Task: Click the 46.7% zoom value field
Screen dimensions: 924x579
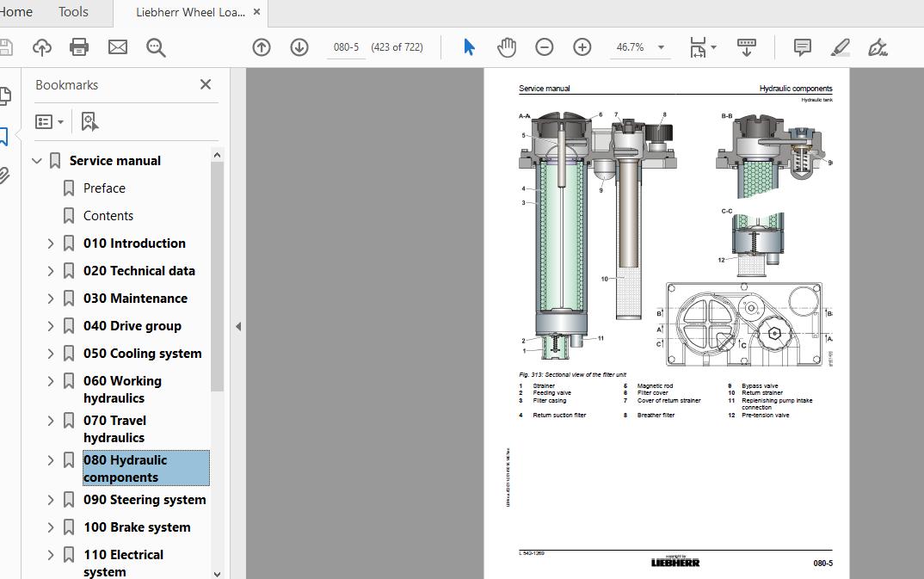Action: (x=630, y=47)
